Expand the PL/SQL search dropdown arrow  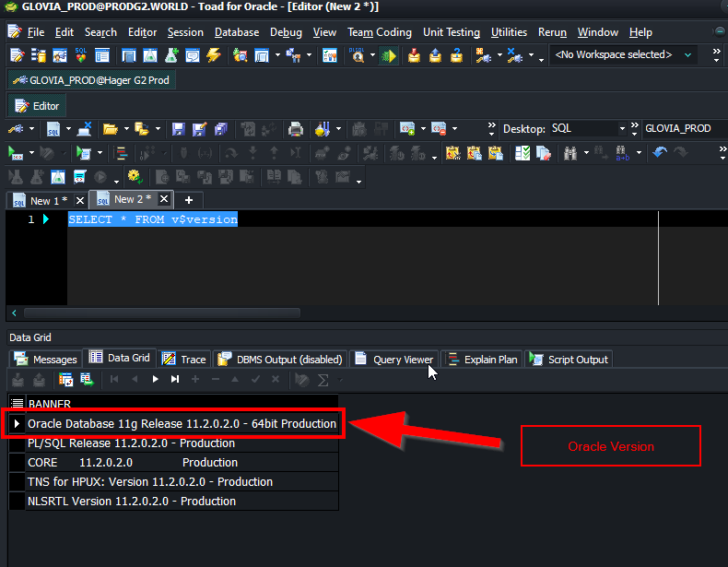pyautogui.click(x=372, y=55)
